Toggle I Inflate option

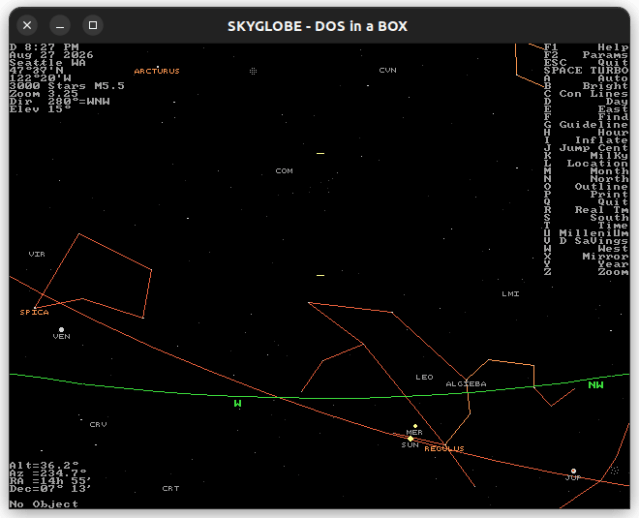pyautogui.click(x=586, y=140)
